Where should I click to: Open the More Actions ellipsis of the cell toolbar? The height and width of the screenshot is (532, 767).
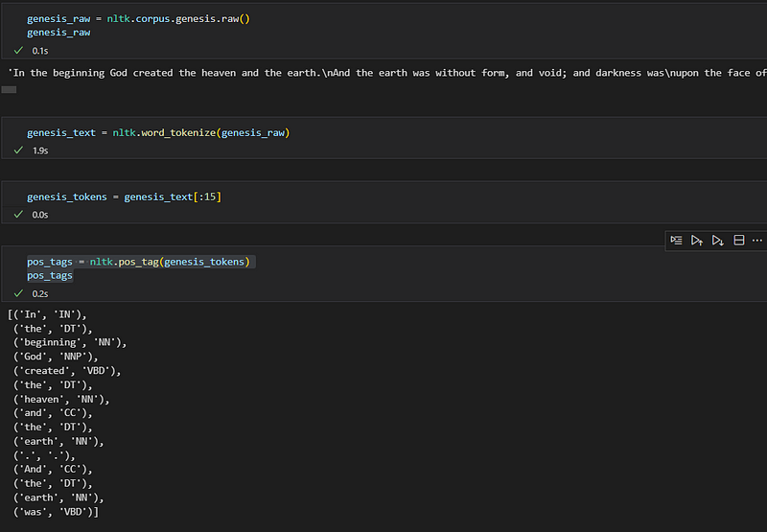[757, 240]
